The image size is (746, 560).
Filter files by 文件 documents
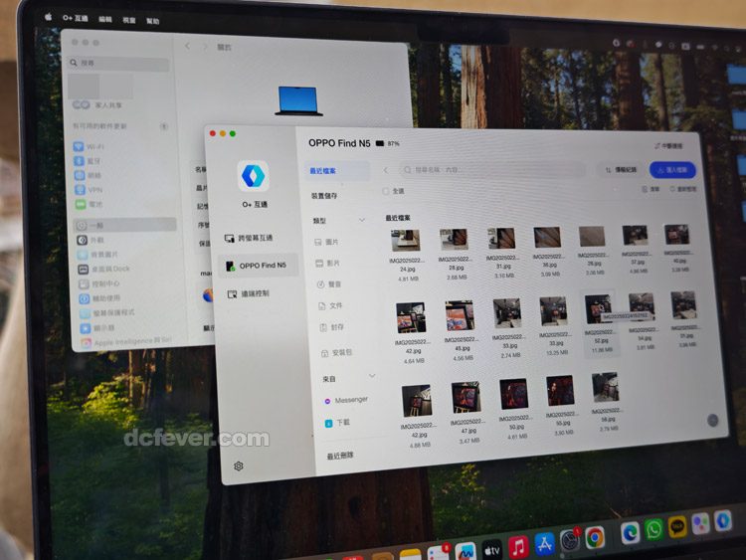tap(330, 305)
